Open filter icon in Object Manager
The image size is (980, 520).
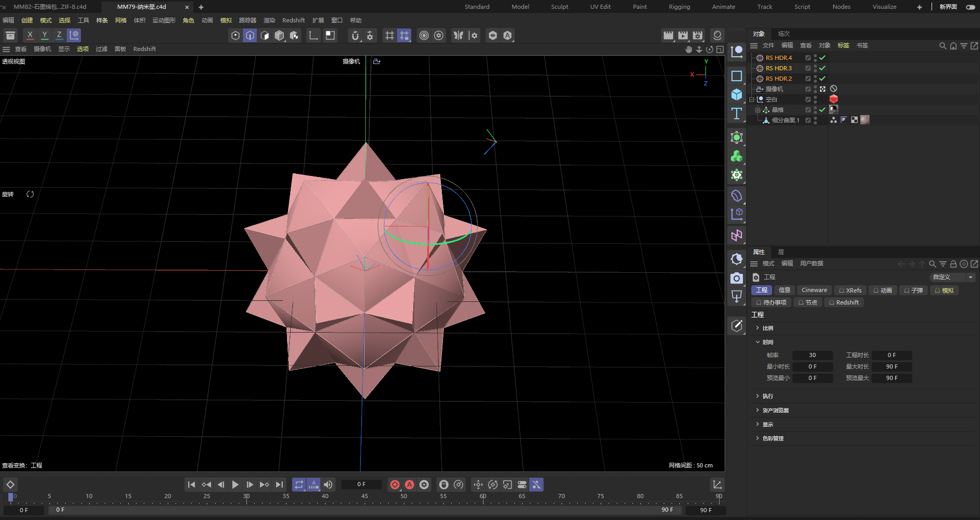click(964, 46)
